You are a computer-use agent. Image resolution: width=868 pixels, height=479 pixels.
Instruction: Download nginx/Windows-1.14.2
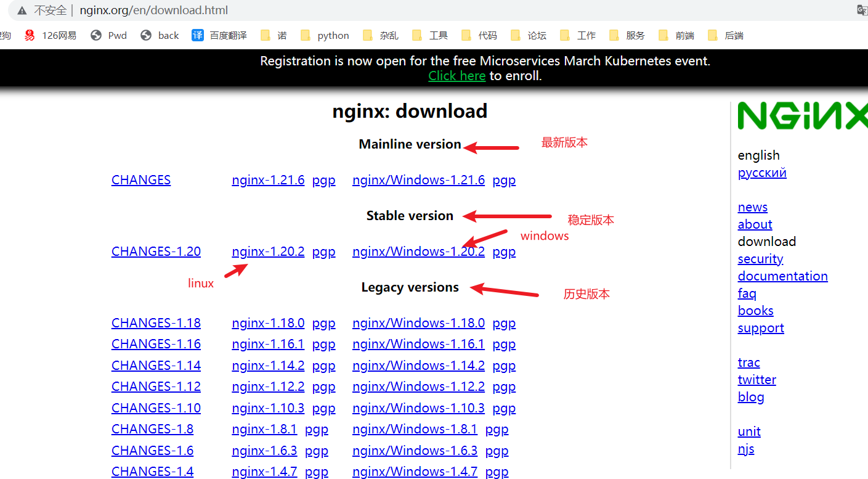(418, 366)
